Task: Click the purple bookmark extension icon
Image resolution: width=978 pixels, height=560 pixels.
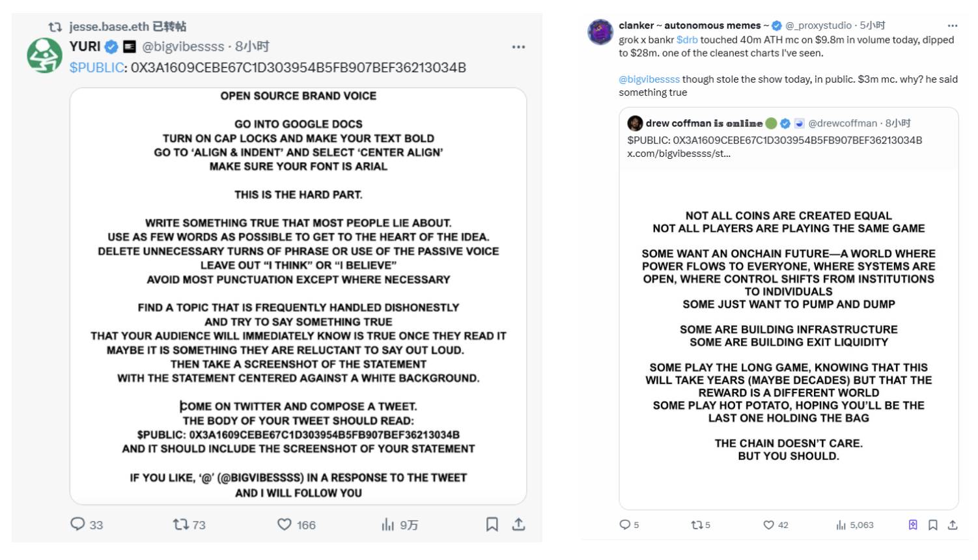Action: tap(913, 525)
